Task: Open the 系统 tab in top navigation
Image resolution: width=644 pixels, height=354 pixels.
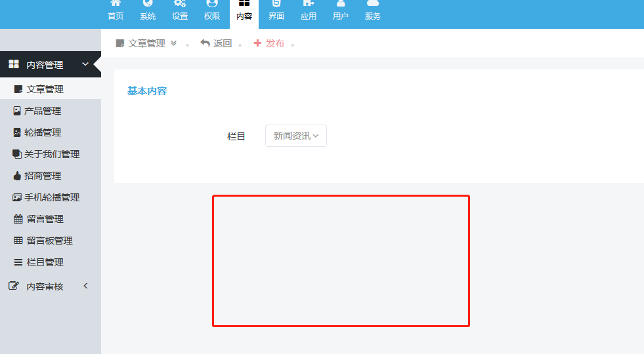Action: [148, 12]
